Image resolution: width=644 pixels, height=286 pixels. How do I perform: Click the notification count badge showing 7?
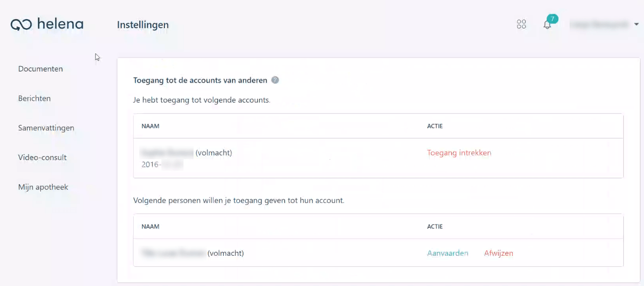pos(553,19)
